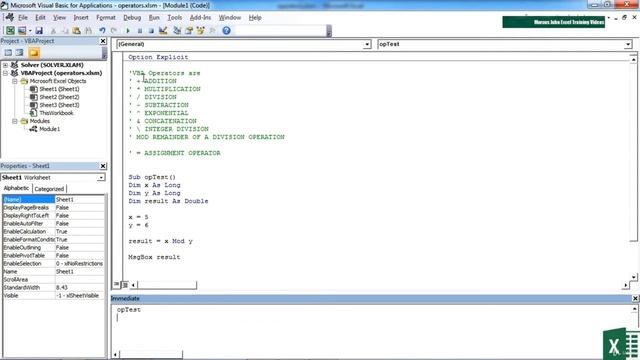Switch to the Categorized properties tab

coord(49,189)
